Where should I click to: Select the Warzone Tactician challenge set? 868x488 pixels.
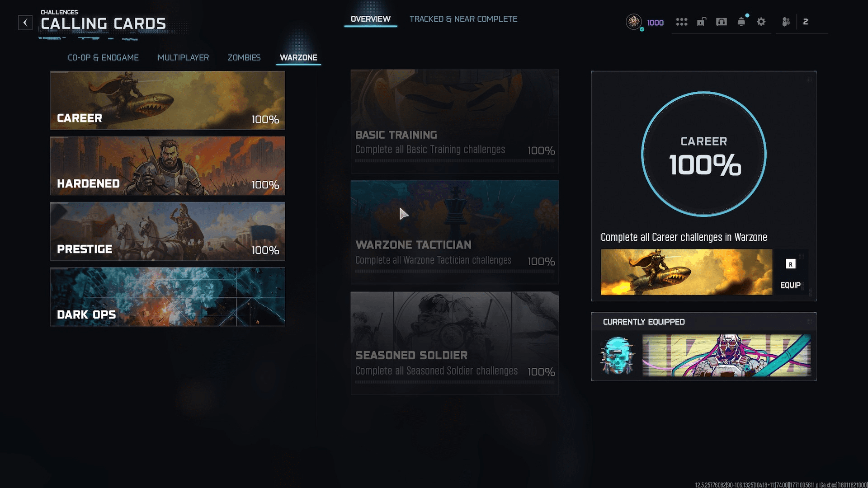454,232
